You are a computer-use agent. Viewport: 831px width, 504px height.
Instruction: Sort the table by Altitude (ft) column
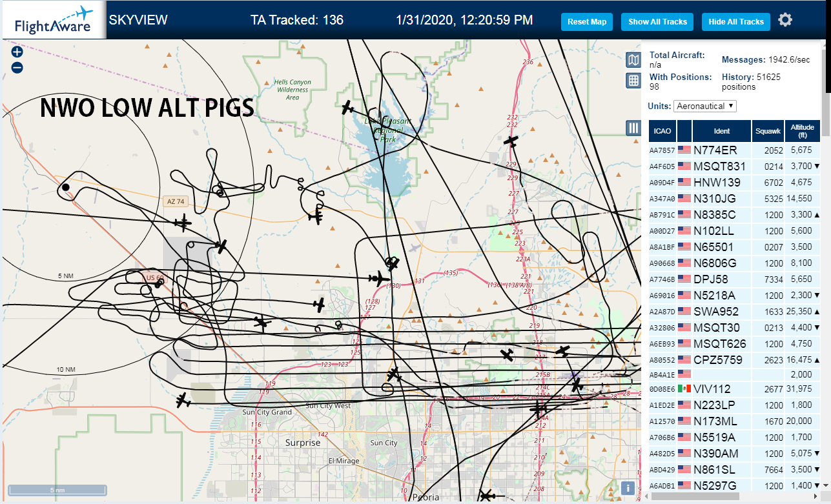803,131
